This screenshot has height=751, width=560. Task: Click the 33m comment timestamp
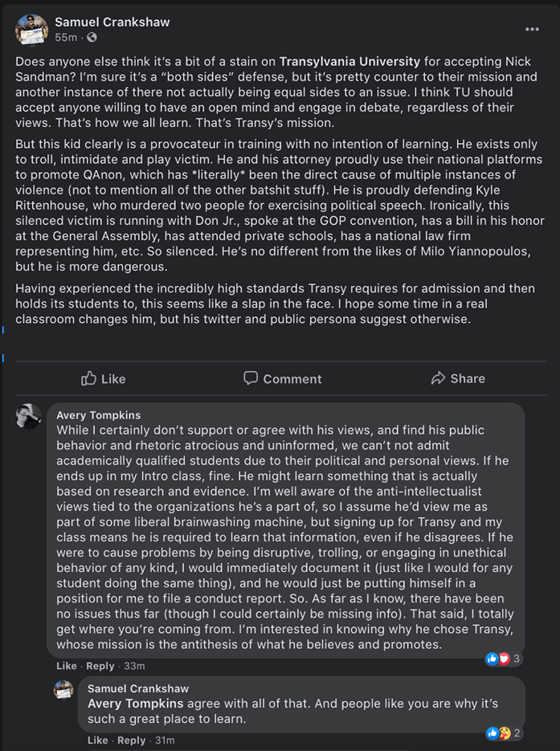[134, 666]
